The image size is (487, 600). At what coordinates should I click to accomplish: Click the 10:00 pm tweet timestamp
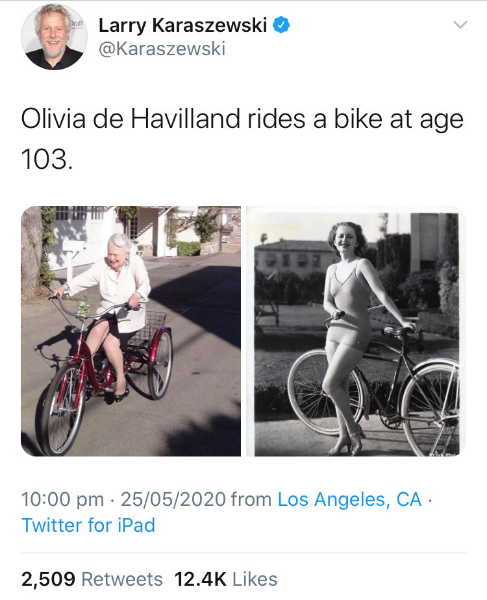click(x=62, y=499)
